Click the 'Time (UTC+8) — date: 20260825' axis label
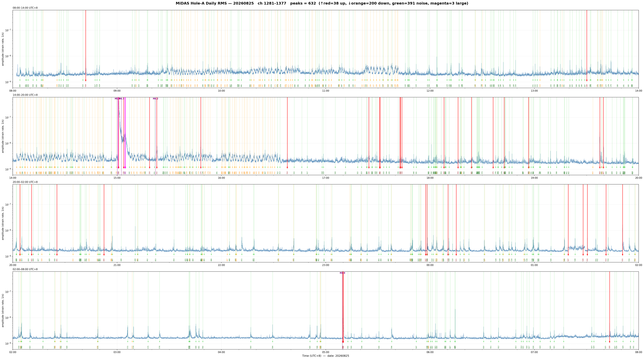This screenshot has width=644, height=359. pos(326,356)
